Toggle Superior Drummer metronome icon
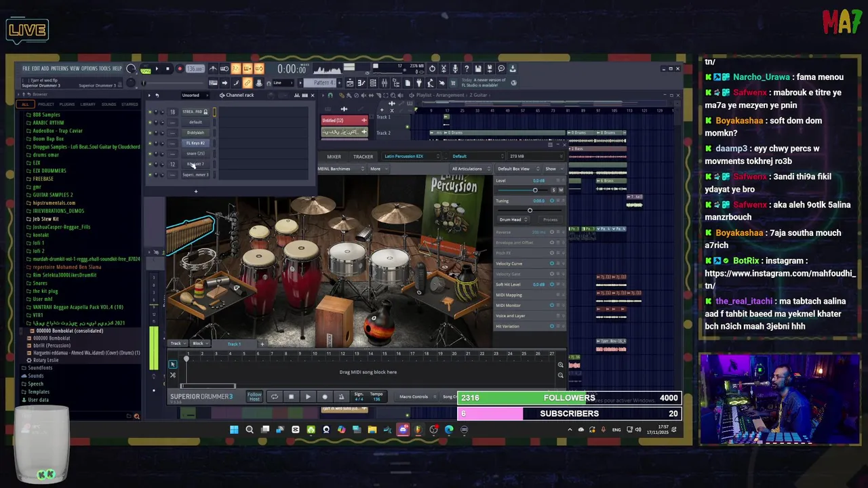 (341, 396)
